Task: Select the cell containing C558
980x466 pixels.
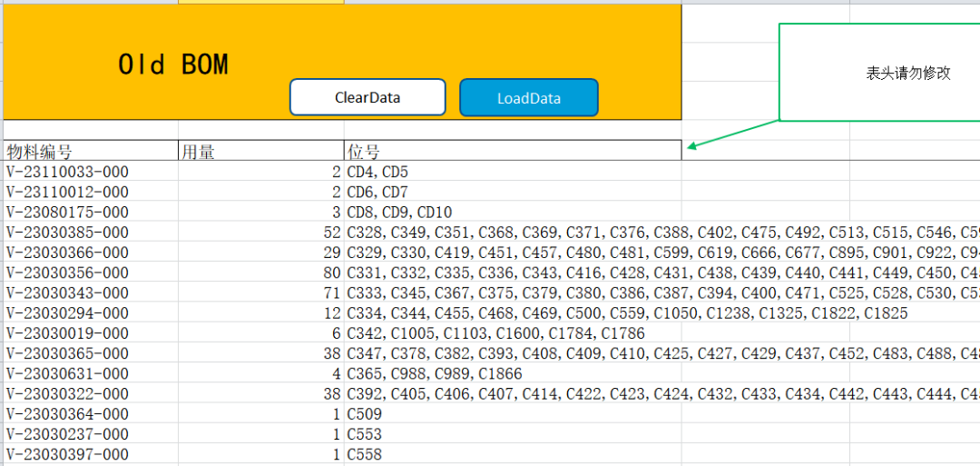Action: point(513,454)
